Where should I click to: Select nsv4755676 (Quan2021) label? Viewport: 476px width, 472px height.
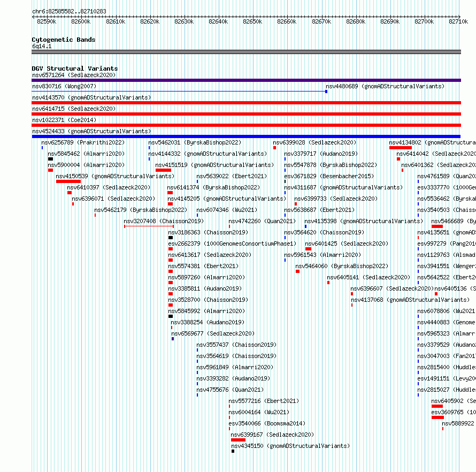[x=230, y=390]
